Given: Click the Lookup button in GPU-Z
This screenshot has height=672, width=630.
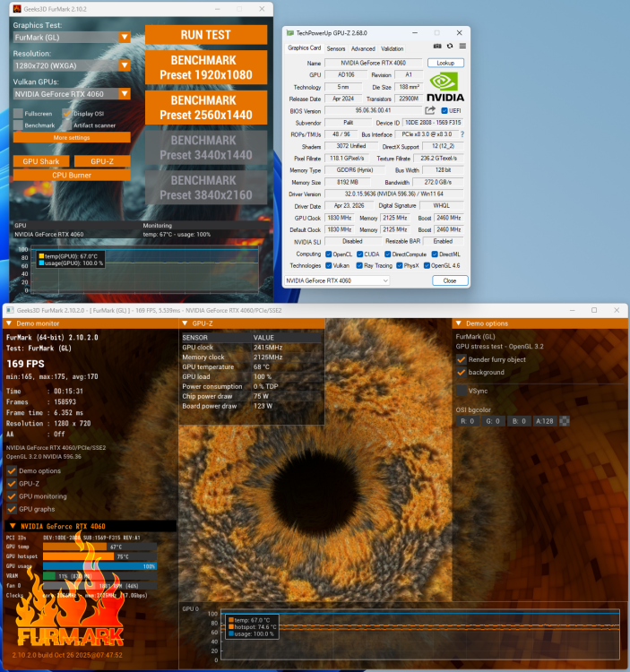Looking at the screenshot, I should (445, 63).
